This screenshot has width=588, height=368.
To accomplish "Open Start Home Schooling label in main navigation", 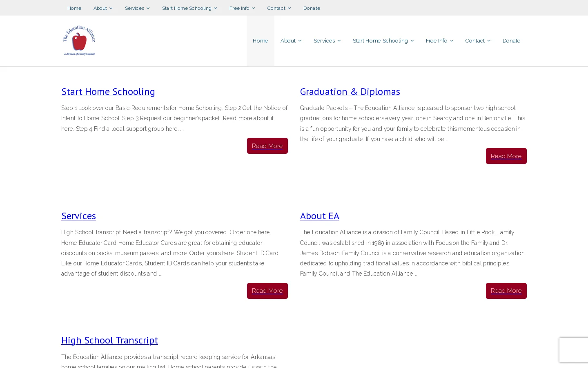I will [380, 41].
